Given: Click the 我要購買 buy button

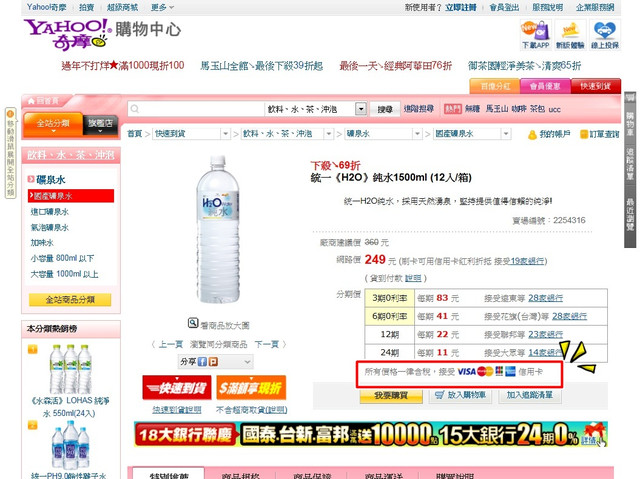Looking at the screenshot, I should 391,395.
